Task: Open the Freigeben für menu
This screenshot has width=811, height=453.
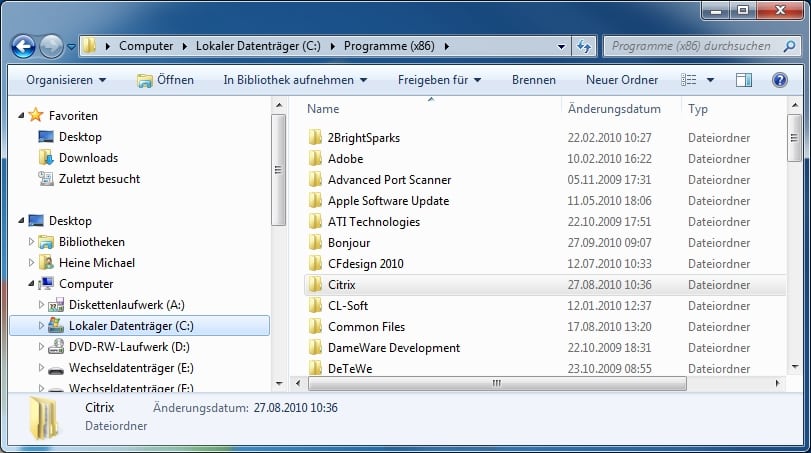Action: (x=439, y=80)
